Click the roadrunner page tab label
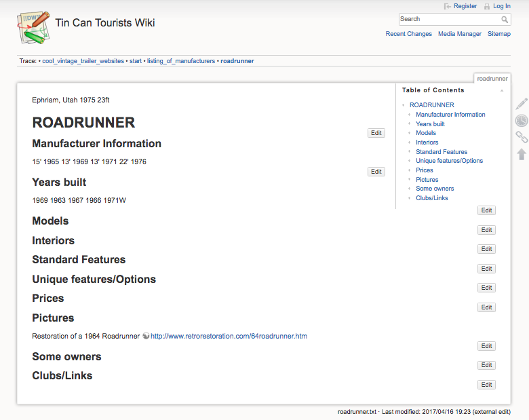Image resolution: width=529 pixels, height=420 pixels. [492, 78]
